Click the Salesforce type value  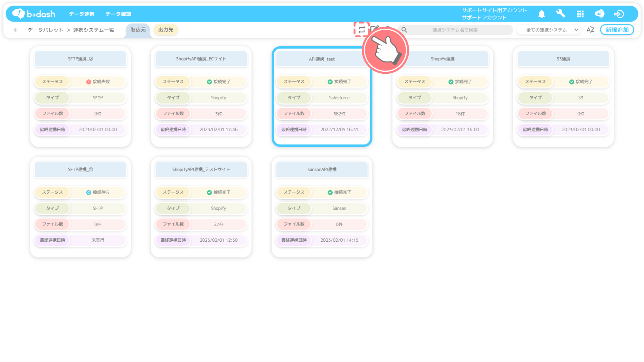(339, 98)
